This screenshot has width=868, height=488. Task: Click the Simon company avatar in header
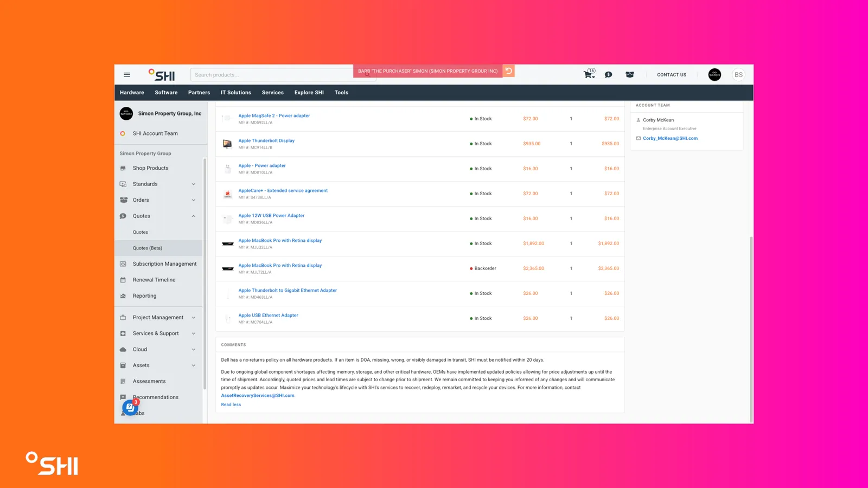pos(714,75)
